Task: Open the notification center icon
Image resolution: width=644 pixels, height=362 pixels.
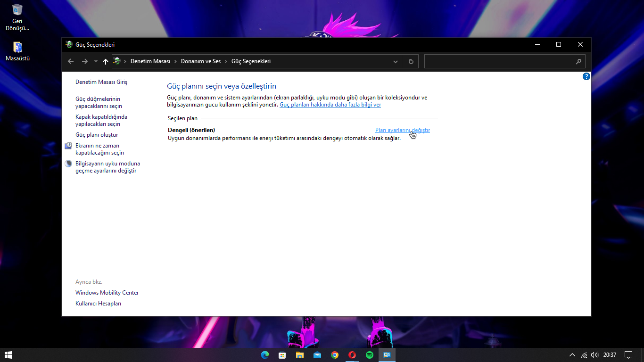Action: pos(628,355)
